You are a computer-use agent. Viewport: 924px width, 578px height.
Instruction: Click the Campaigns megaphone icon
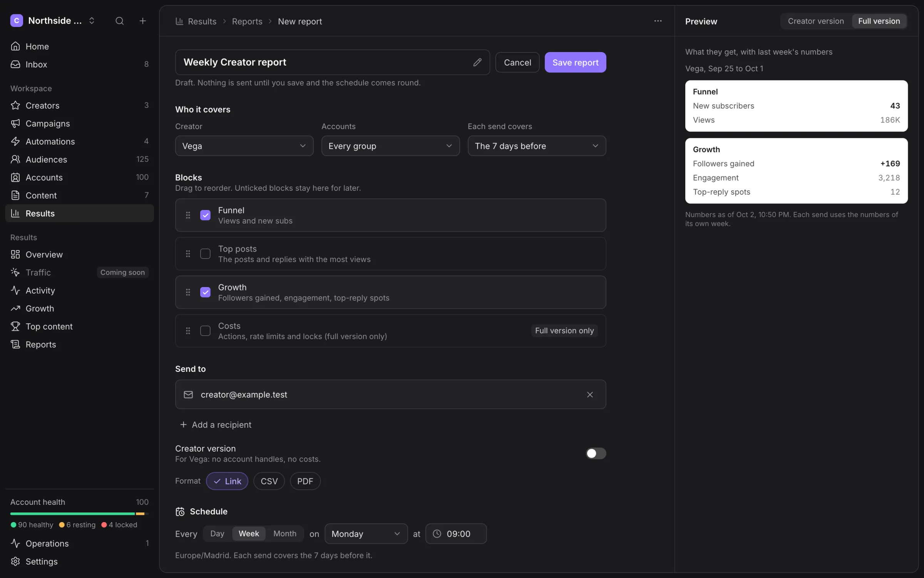pyautogui.click(x=15, y=123)
